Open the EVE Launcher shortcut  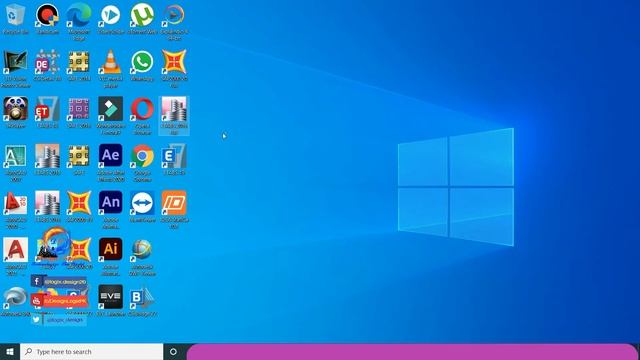(111, 297)
